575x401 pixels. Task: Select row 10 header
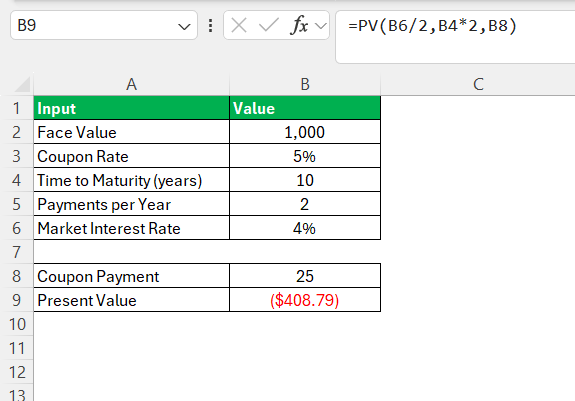17,324
